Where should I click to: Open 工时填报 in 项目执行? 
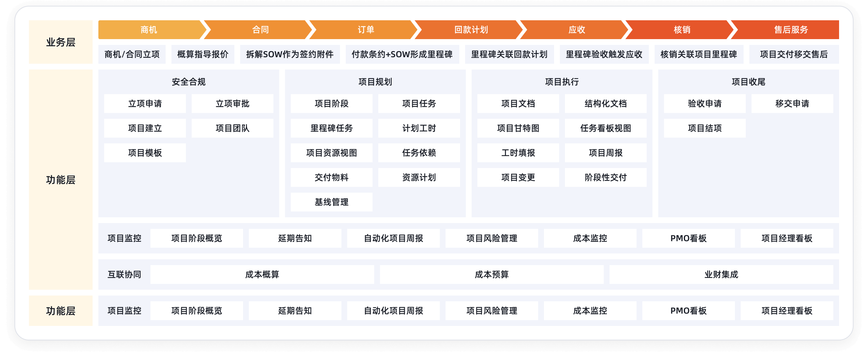point(518,153)
